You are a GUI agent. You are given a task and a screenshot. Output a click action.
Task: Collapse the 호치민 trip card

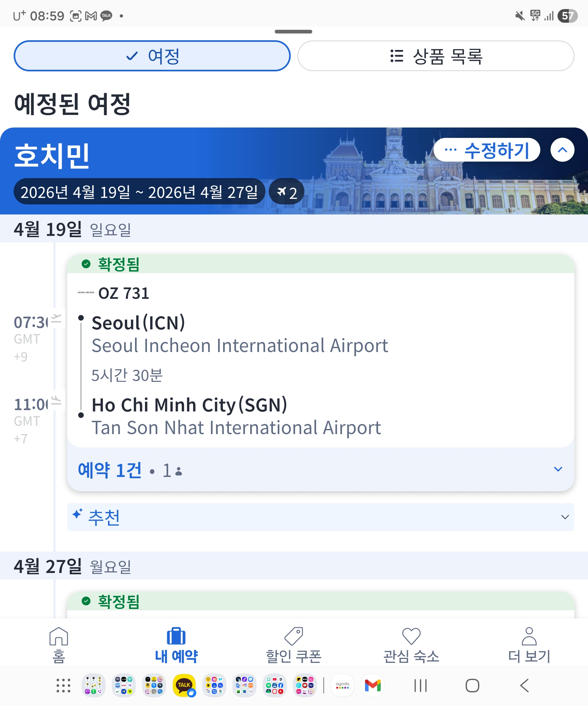(x=562, y=150)
